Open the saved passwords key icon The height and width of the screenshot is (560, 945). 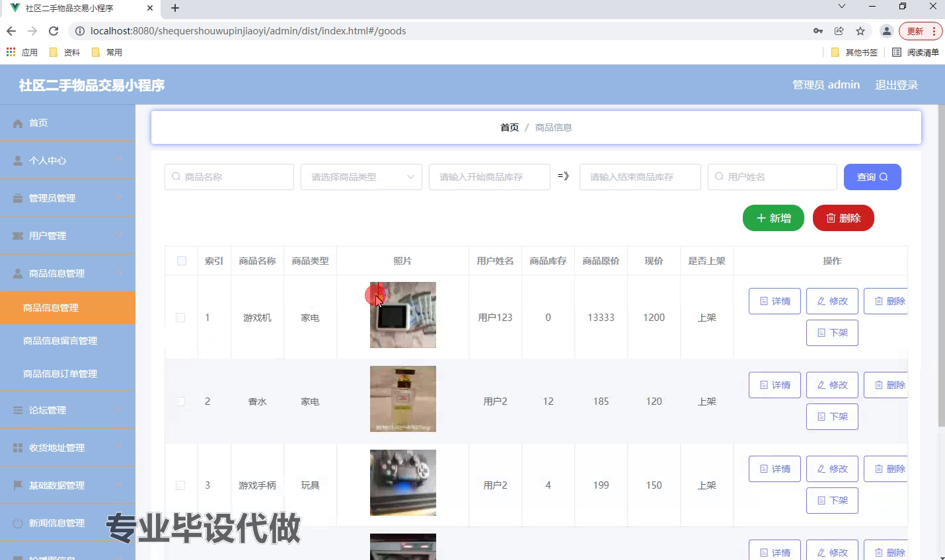818,31
